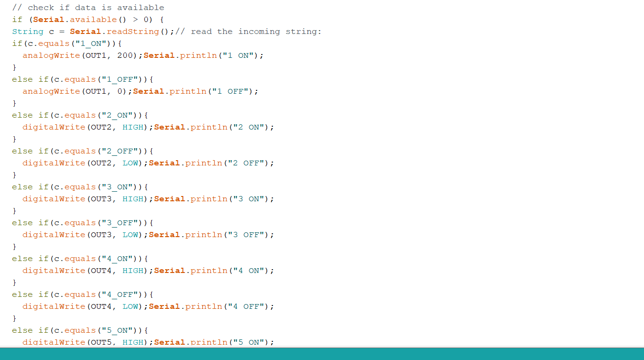Viewport: 644px width, 360px height.
Task: Click the LOW constant on the OUT2 line
Action: tap(130, 163)
